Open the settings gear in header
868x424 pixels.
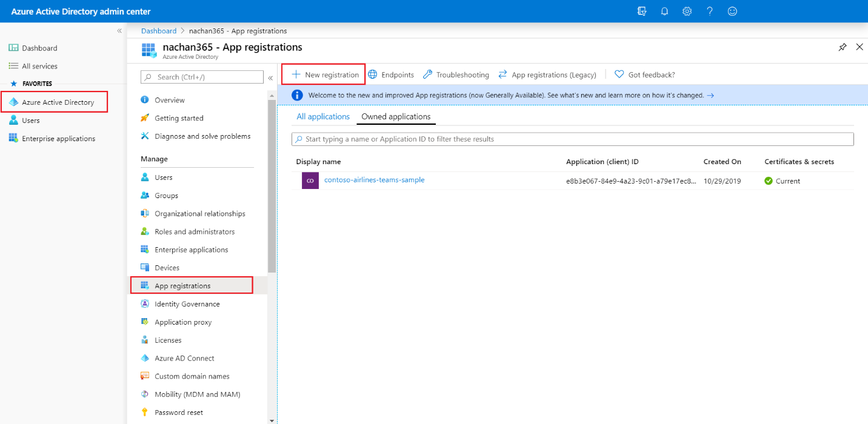pyautogui.click(x=687, y=12)
